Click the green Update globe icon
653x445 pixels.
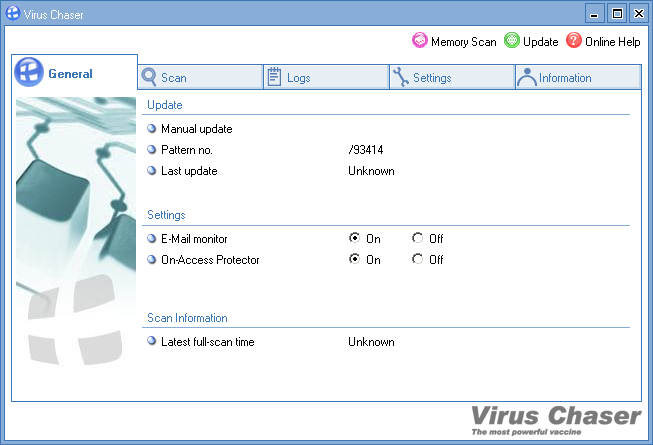point(511,40)
